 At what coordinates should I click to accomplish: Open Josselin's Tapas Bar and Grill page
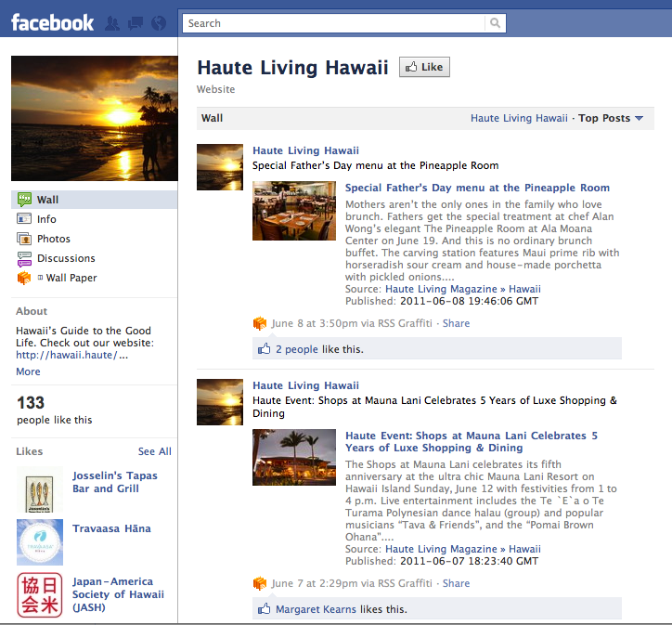click(x=115, y=482)
